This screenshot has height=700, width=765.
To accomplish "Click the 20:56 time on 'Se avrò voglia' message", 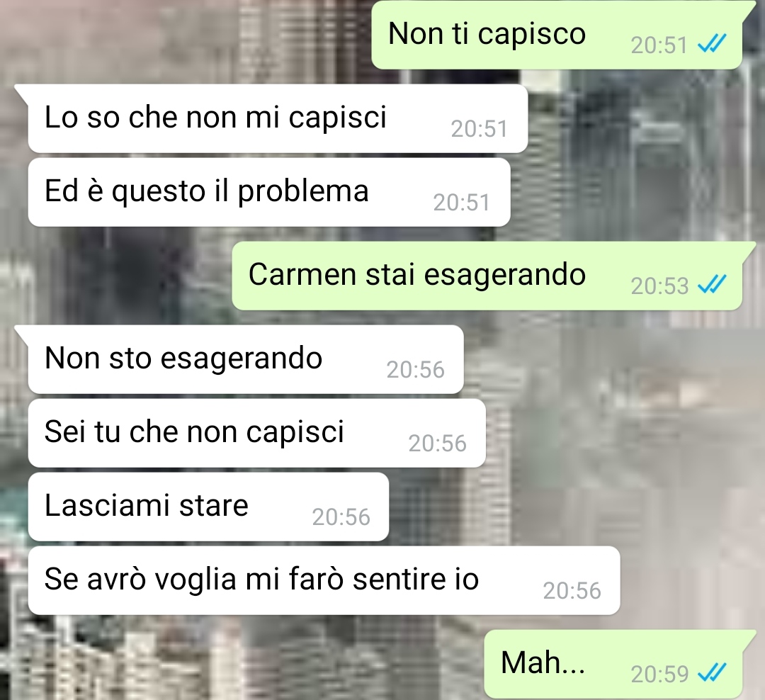I will [x=572, y=591].
